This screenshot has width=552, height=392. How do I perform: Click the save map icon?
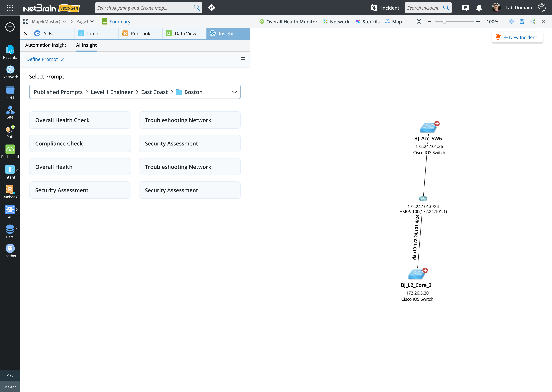[x=522, y=21]
